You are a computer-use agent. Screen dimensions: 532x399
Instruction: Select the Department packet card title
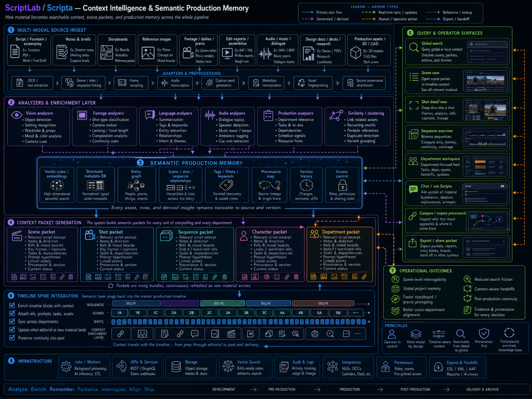341,232
